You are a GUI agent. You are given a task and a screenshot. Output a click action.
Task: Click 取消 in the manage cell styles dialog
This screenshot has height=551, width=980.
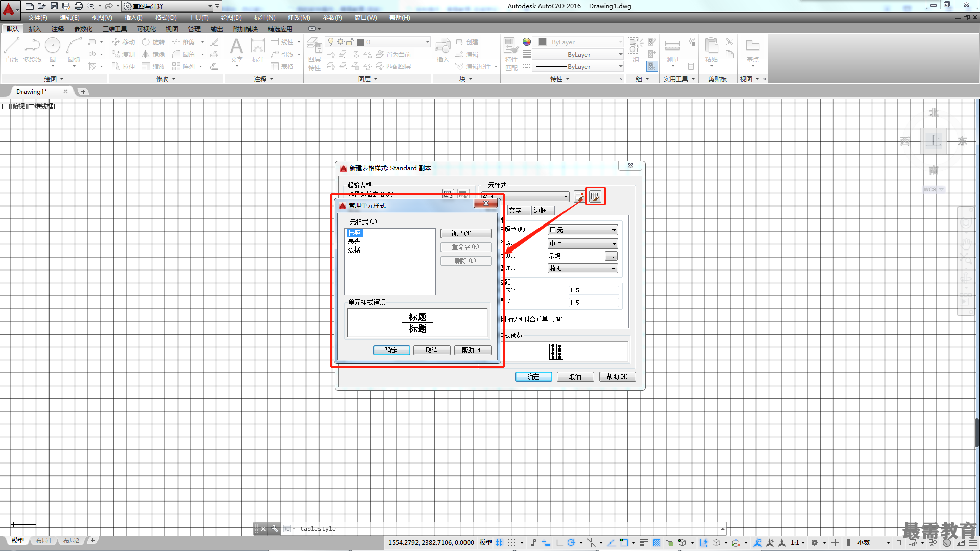pos(432,350)
